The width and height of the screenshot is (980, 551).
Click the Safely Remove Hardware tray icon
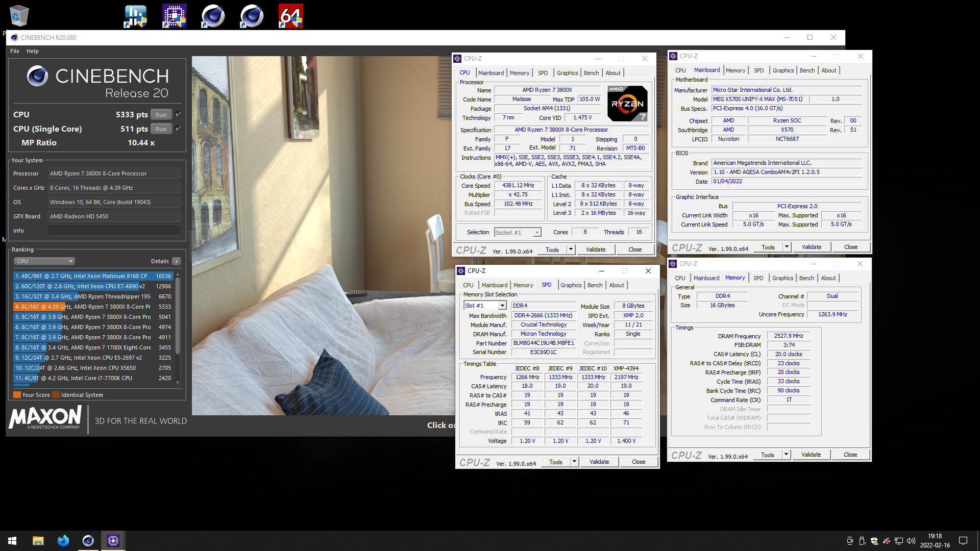point(862,541)
